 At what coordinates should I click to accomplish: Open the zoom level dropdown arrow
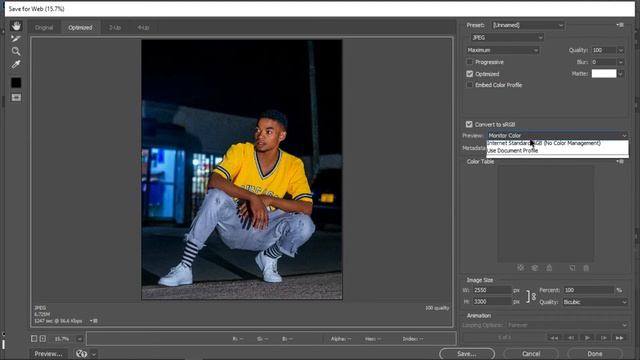click(80, 339)
